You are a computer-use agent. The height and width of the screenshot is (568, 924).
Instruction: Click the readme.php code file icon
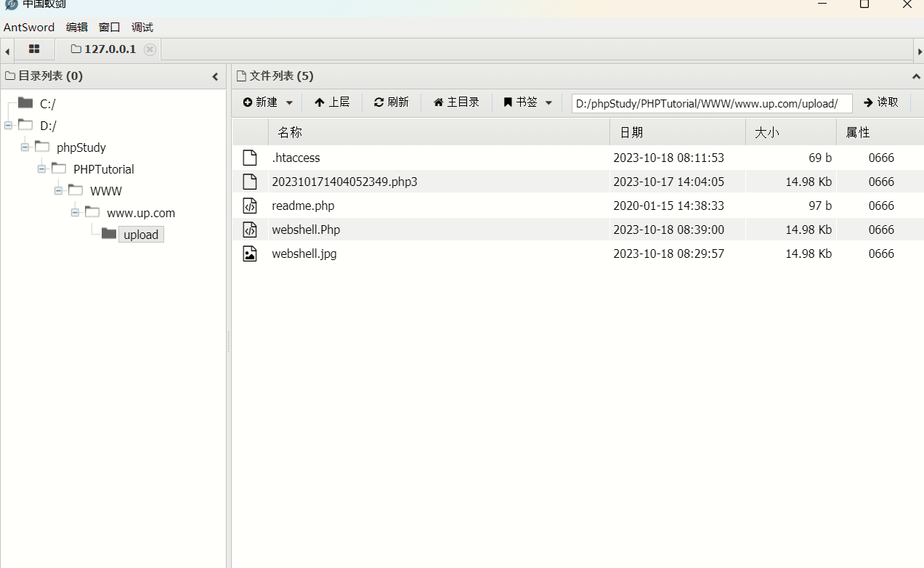point(250,206)
